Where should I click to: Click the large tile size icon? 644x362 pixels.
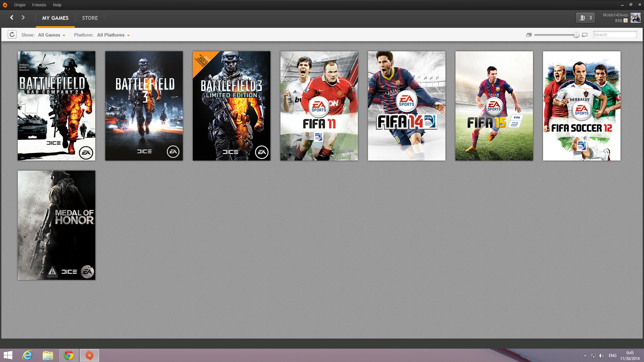[585, 35]
